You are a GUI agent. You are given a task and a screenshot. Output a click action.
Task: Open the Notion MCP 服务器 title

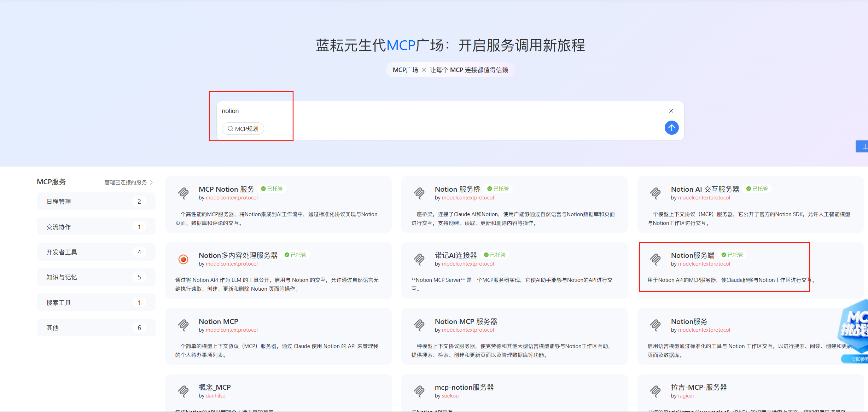click(466, 321)
